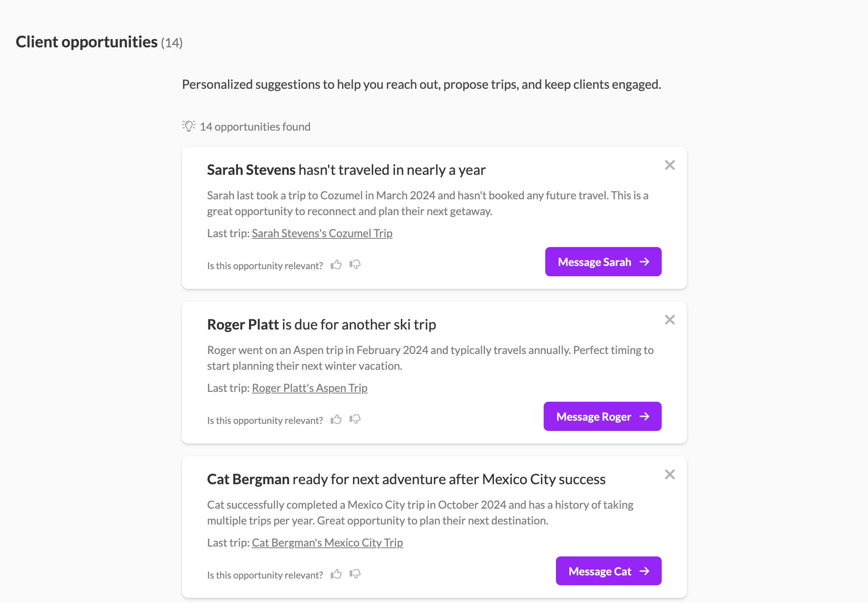Thumbs down Cat Bergman opportunity
The image size is (868, 603).
355,574
